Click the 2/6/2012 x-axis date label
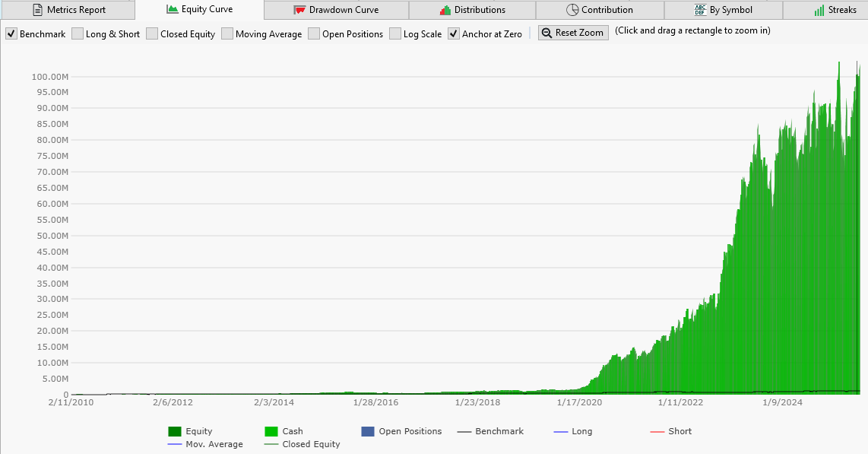This screenshot has width=868, height=454. [173, 402]
